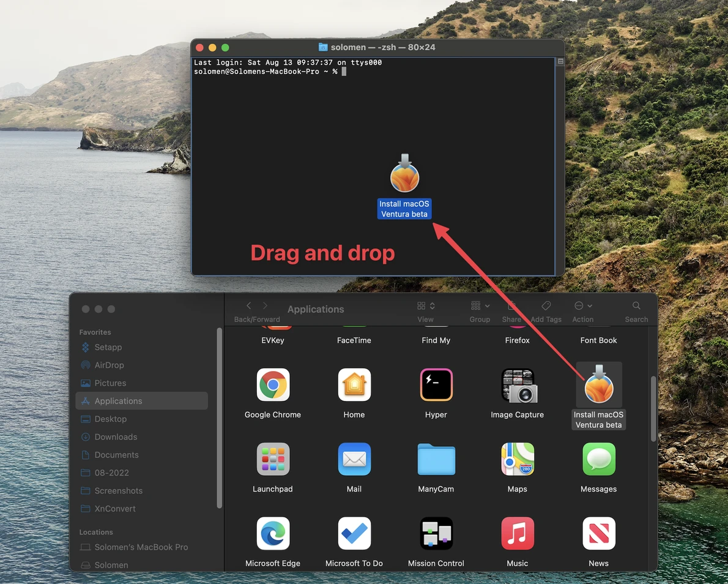Go forward using Finder's forward arrow
This screenshot has width=728, height=584.
(265, 305)
